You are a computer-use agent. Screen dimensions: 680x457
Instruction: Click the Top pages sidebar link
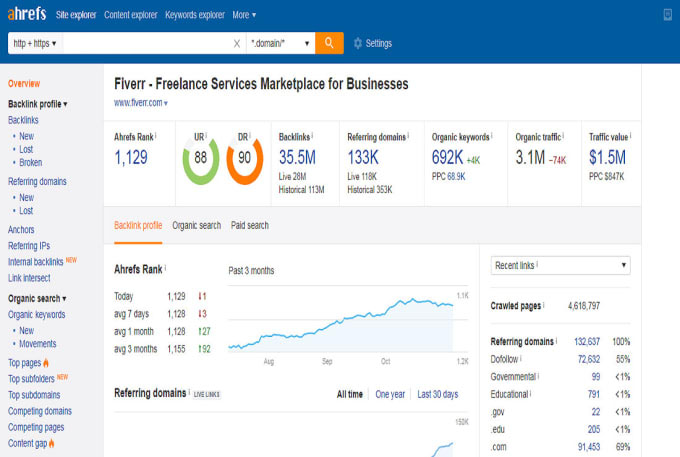25,363
